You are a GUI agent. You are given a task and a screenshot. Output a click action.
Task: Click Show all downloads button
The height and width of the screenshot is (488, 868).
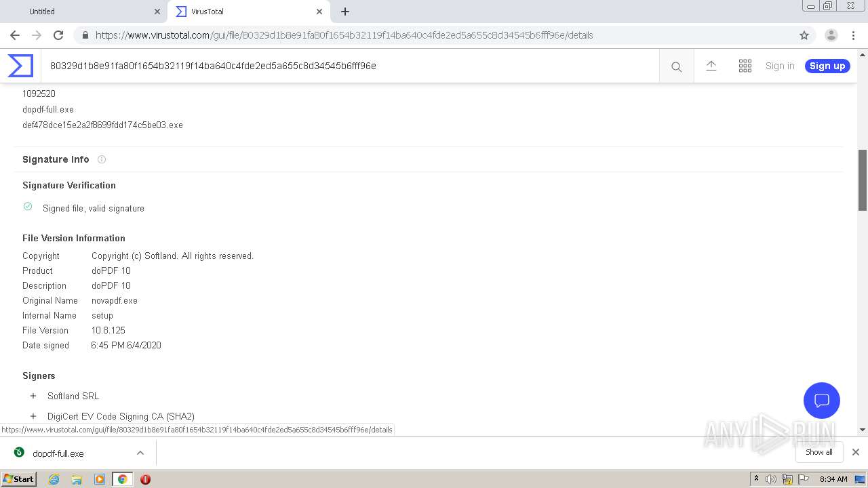[818, 452]
